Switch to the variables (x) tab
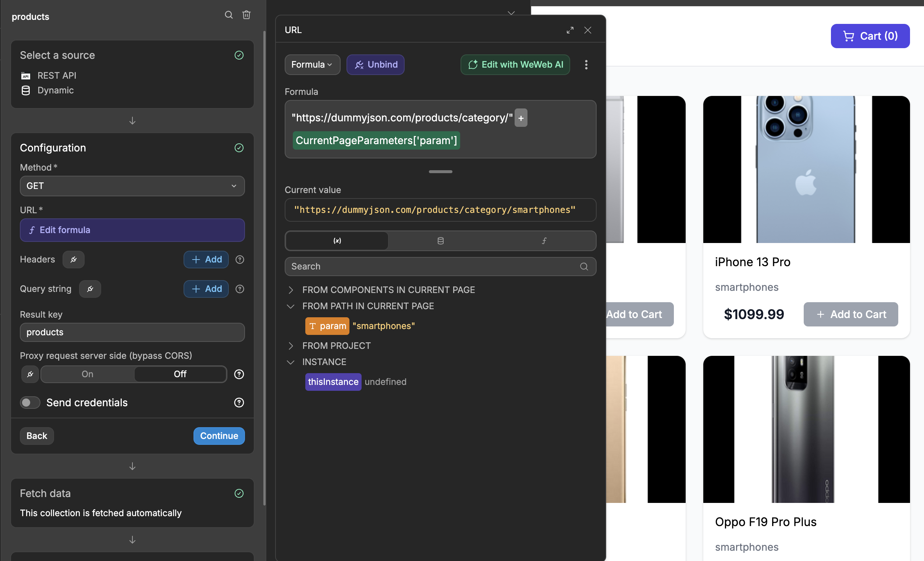Image resolution: width=924 pixels, height=561 pixels. click(x=336, y=240)
